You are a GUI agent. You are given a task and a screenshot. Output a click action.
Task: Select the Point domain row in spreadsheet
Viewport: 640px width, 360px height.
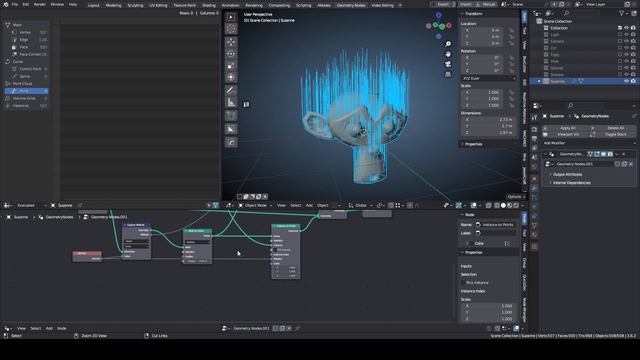[26, 91]
